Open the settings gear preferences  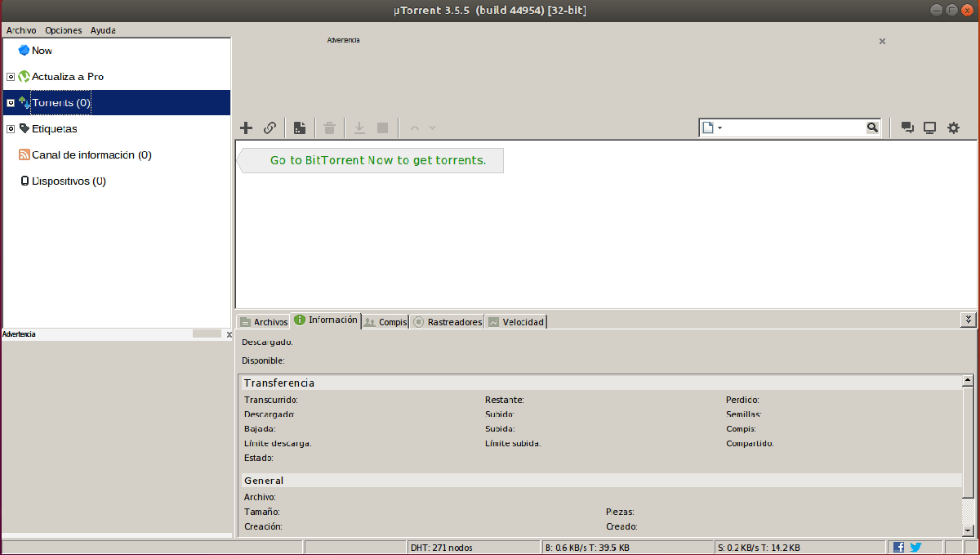pyautogui.click(x=952, y=128)
